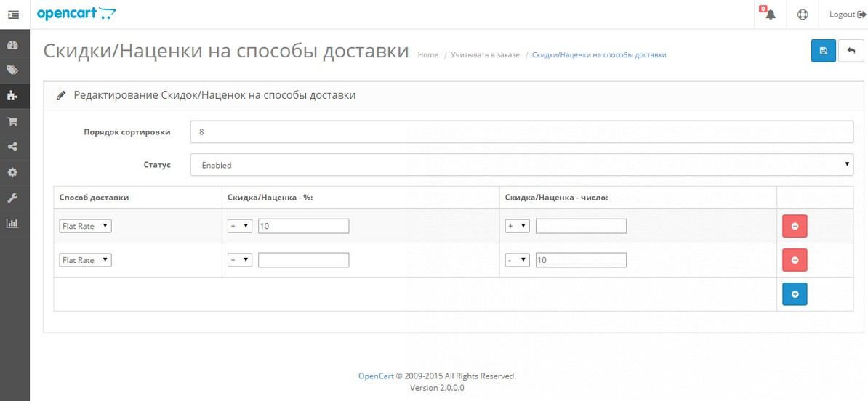Open the System gear icon in sidebar
This screenshot has height=401, width=868.
[12, 172]
